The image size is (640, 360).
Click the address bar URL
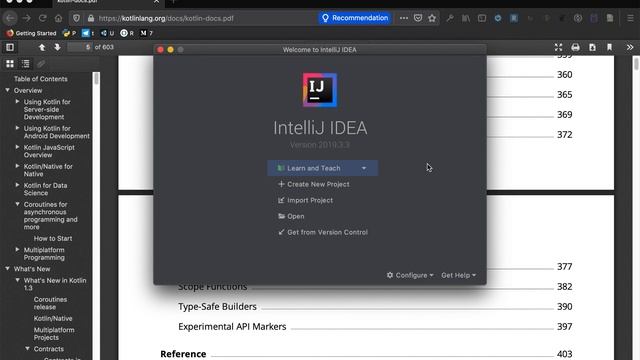coord(166,18)
